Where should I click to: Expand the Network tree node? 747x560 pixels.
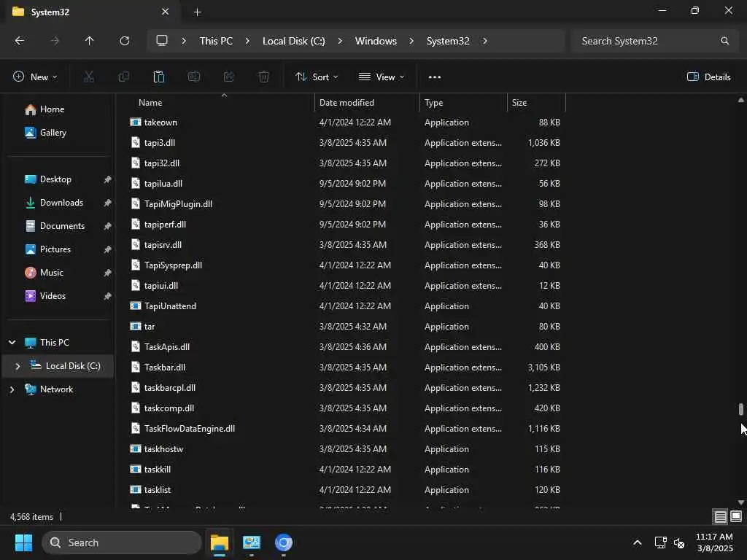[12, 389]
